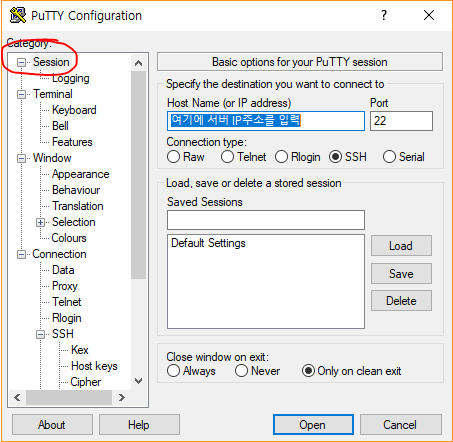
Task: Open the Bell settings category
Action: point(60,126)
